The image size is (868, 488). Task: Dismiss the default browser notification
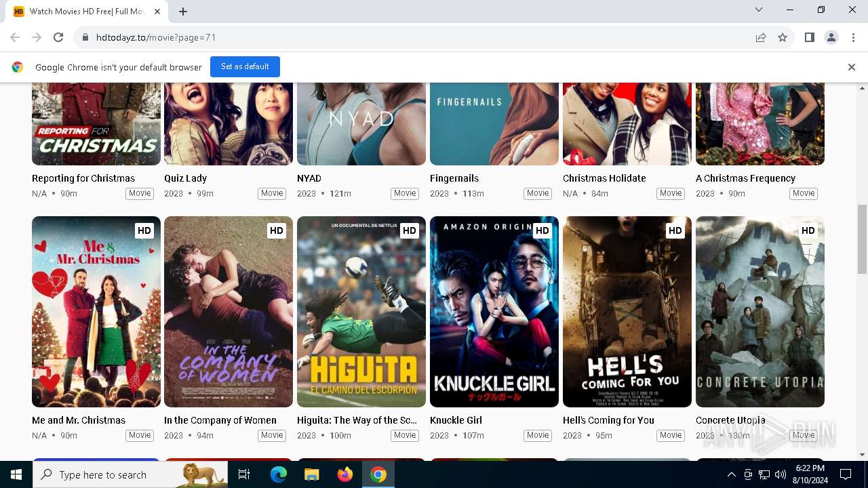[852, 67]
